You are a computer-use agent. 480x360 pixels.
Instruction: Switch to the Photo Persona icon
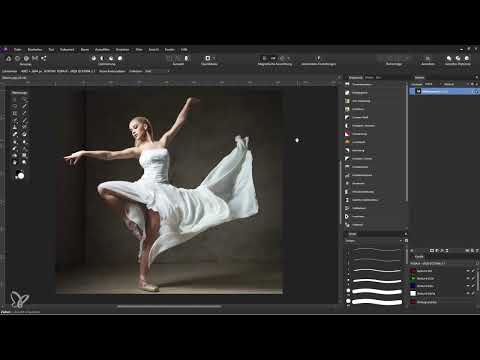(x=9, y=59)
